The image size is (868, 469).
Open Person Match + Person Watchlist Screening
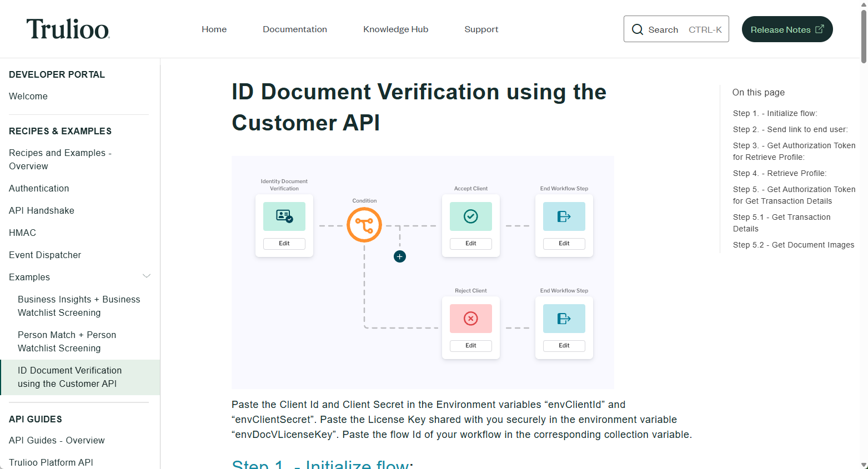click(x=67, y=341)
